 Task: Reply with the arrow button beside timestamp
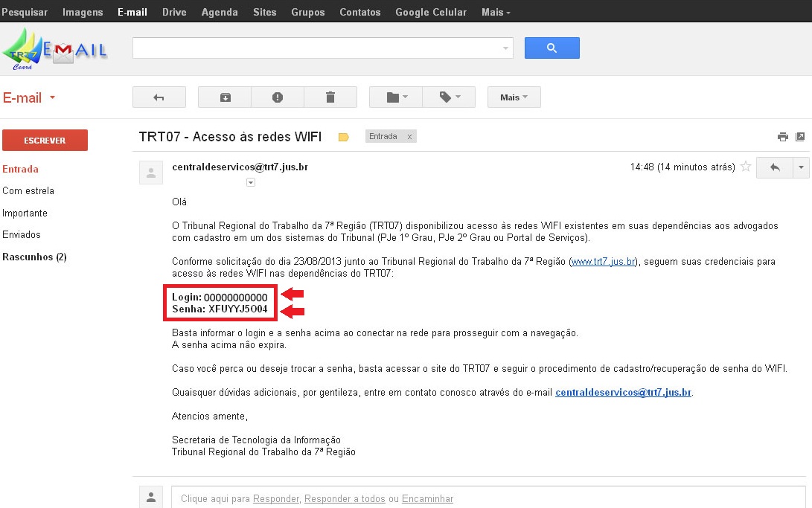tap(775, 167)
